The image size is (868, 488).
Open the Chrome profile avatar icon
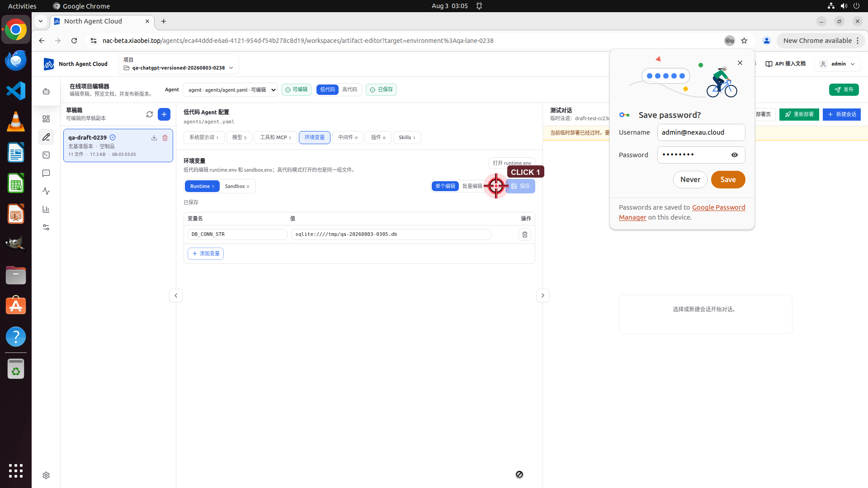tap(767, 41)
